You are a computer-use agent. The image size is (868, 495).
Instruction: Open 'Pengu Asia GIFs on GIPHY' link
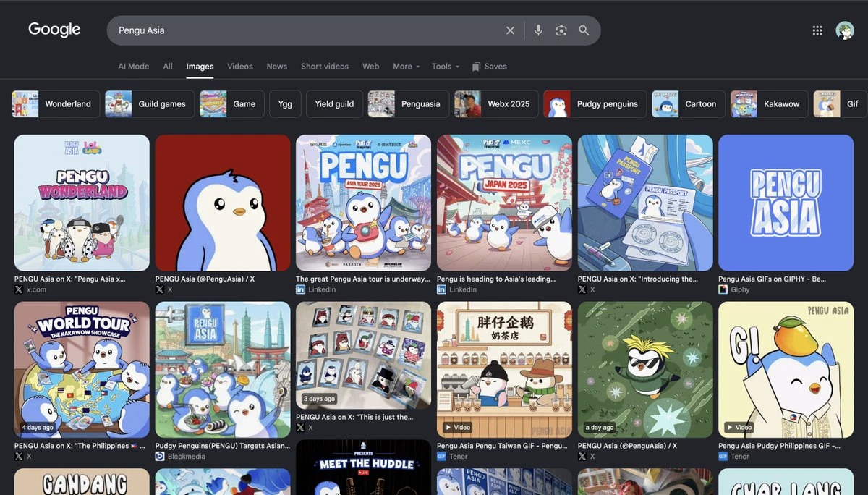[x=772, y=279]
